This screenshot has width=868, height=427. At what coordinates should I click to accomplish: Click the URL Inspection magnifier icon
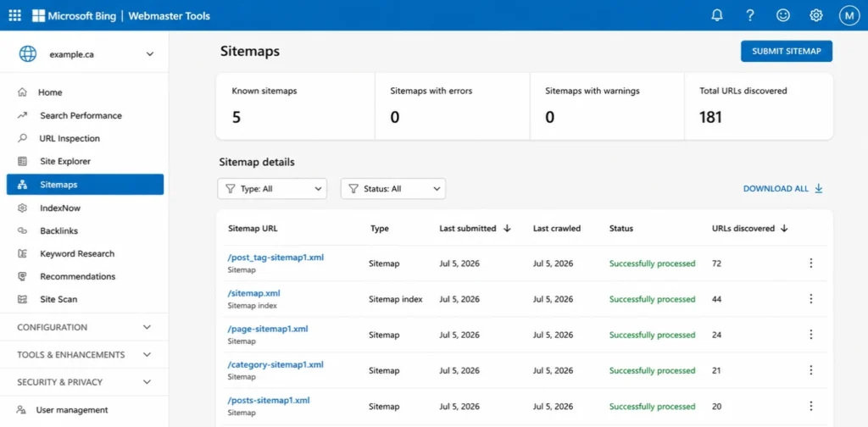point(22,138)
